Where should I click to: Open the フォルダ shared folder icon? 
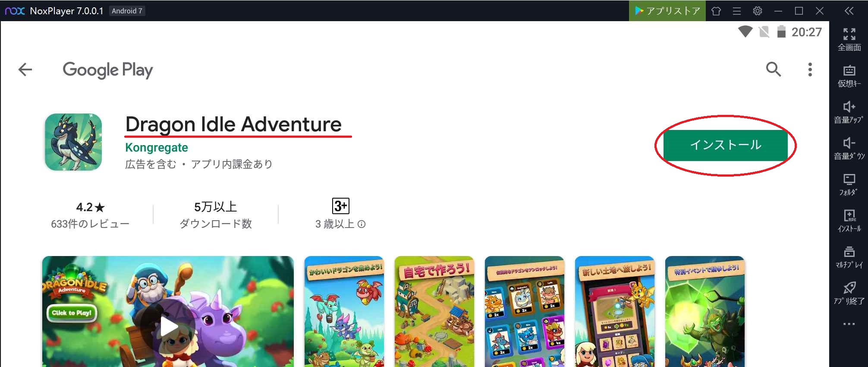point(849,185)
